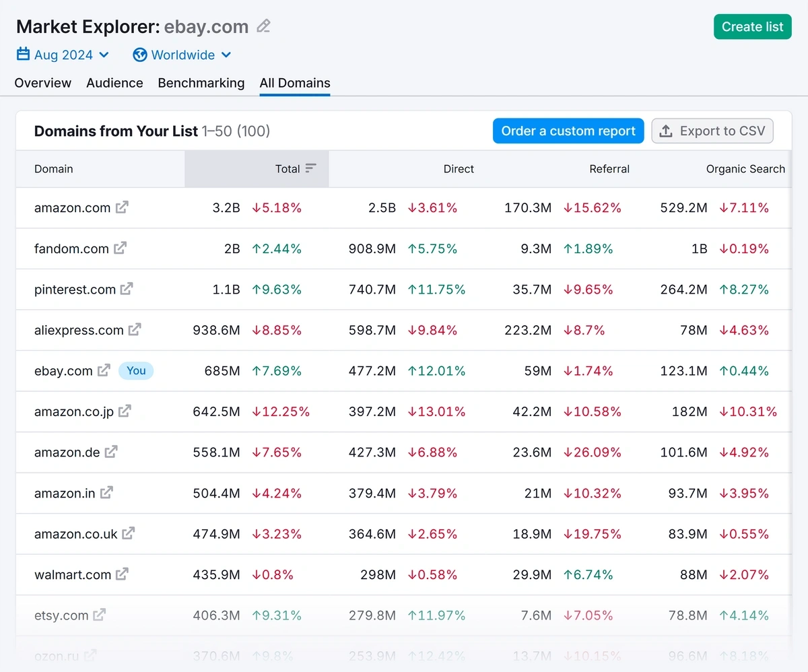Click the etsy.com domain name
This screenshot has height=672, width=808.
click(x=61, y=615)
